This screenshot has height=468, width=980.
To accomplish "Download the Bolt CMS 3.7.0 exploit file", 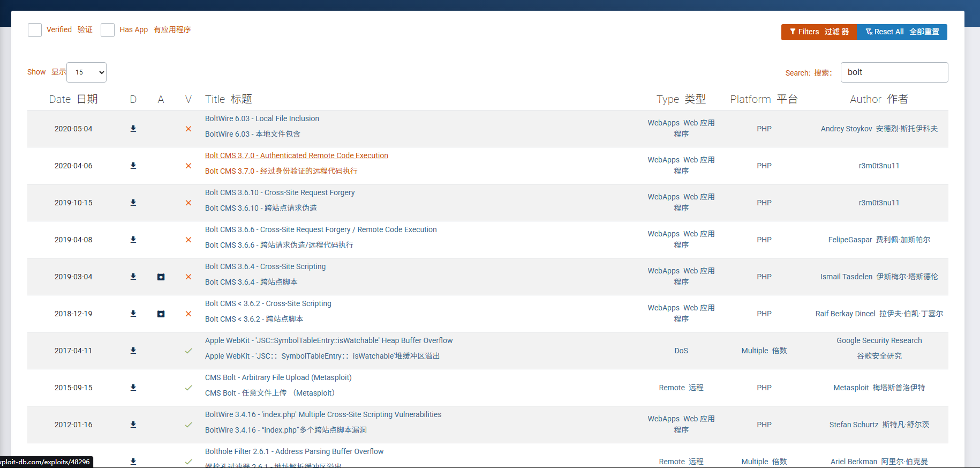I will click(133, 166).
